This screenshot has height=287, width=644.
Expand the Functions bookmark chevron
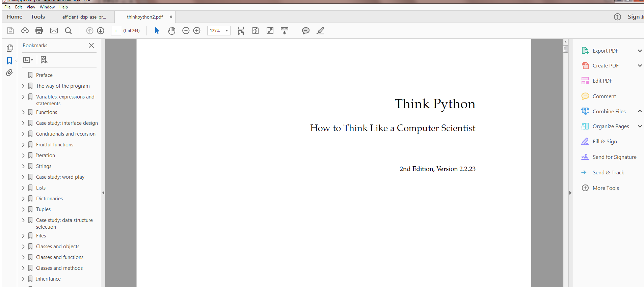pos(23,112)
